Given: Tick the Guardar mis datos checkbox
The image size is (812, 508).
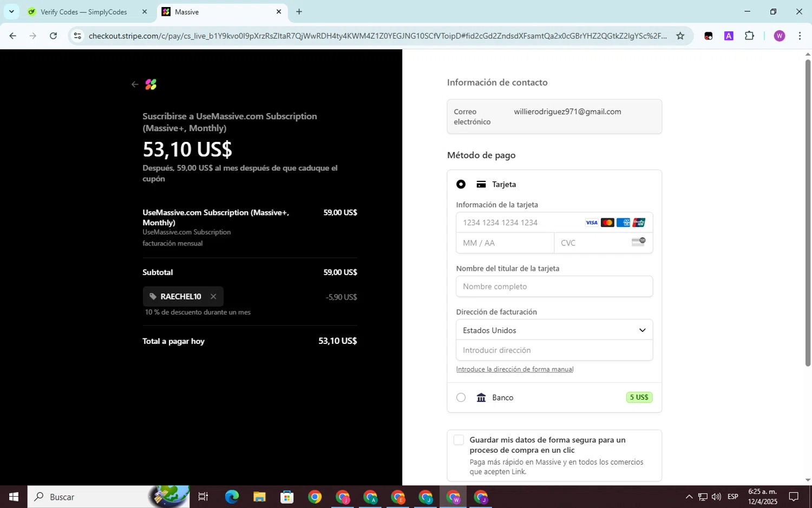Looking at the screenshot, I should pos(459,440).
